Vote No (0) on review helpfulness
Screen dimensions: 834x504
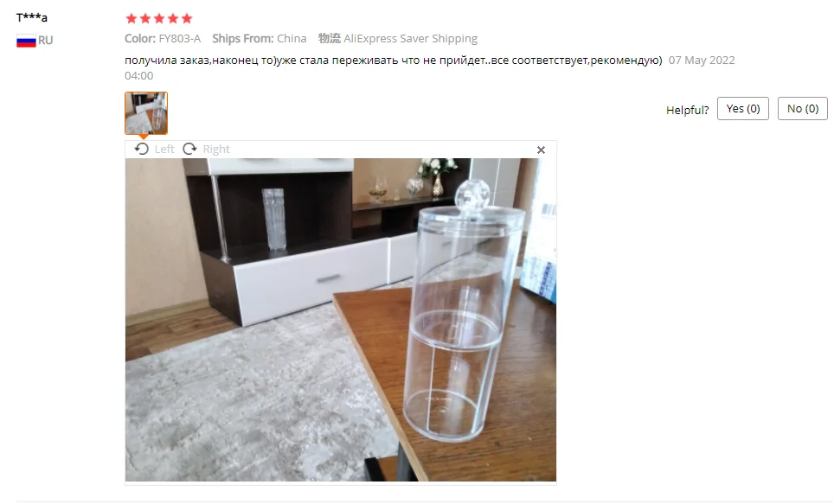pos(803,108)
